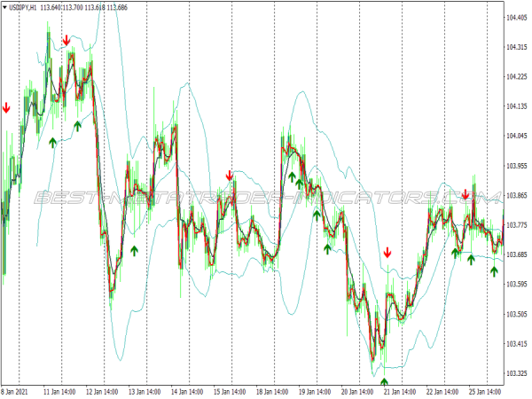Click the 15 Jan 14:00 time label
The image size is (532, 399).
click(230, 392)
